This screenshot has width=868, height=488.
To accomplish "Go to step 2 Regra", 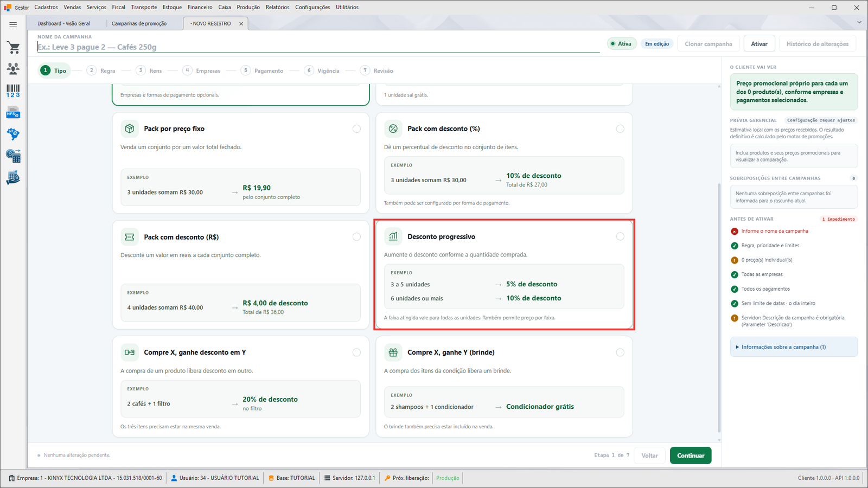I will pos(101,70).
